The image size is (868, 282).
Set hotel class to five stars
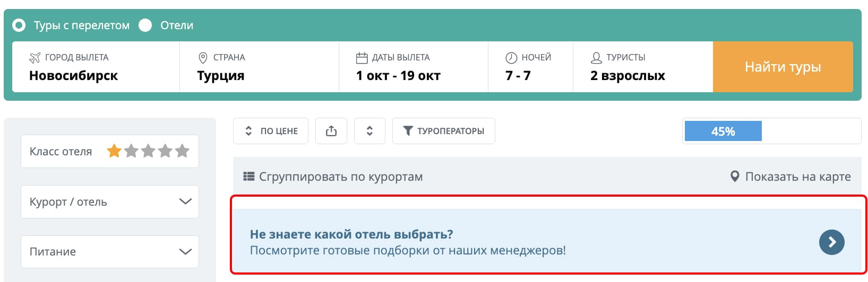[182, 151]
